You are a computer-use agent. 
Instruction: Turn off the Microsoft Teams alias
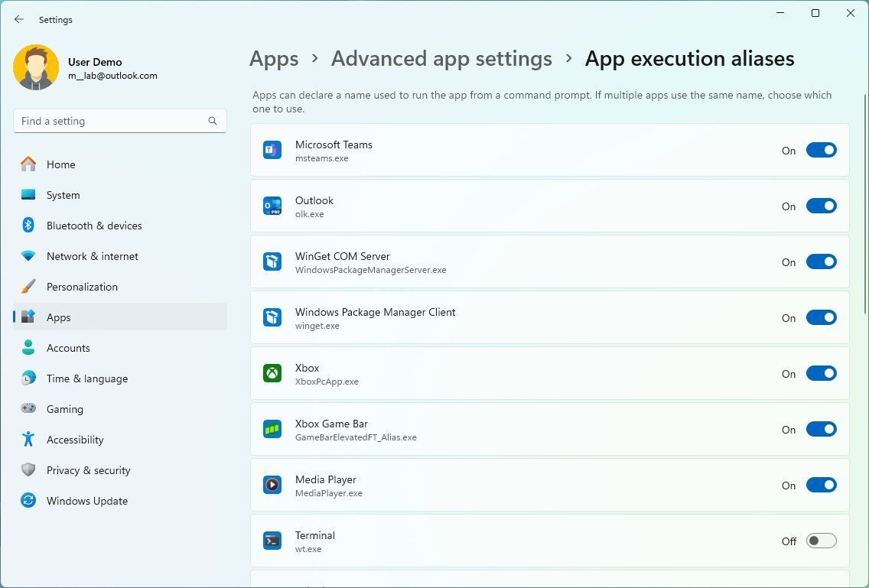pos(821,150)
